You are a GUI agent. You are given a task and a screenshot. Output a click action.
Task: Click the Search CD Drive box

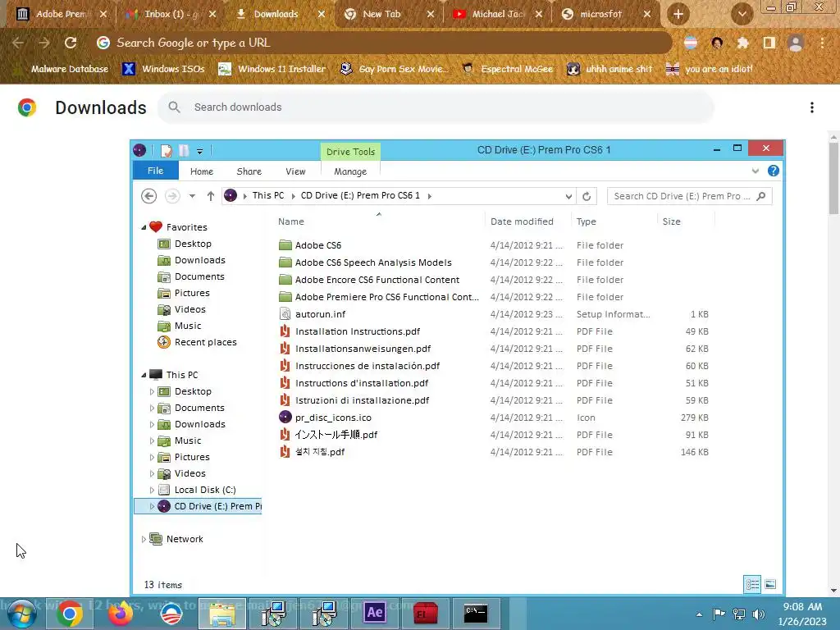point(689,196)
